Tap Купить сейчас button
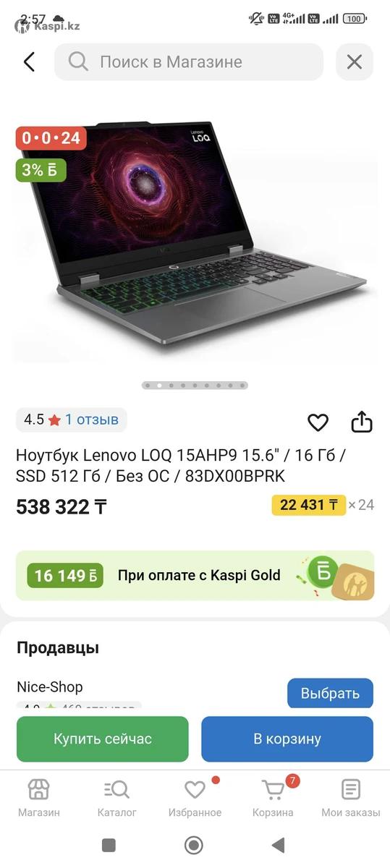390x868 pixels. [103, 739]
